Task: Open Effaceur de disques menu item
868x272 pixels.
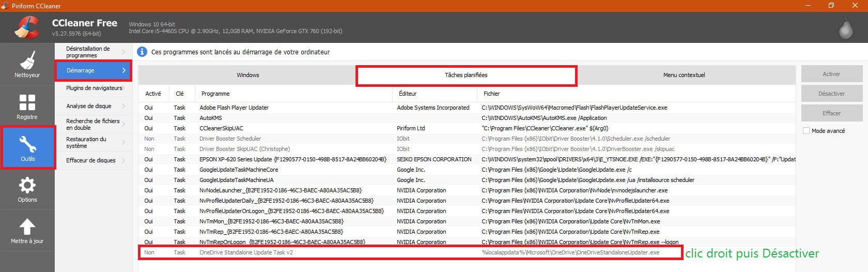Action: click(x=94, y=160)
